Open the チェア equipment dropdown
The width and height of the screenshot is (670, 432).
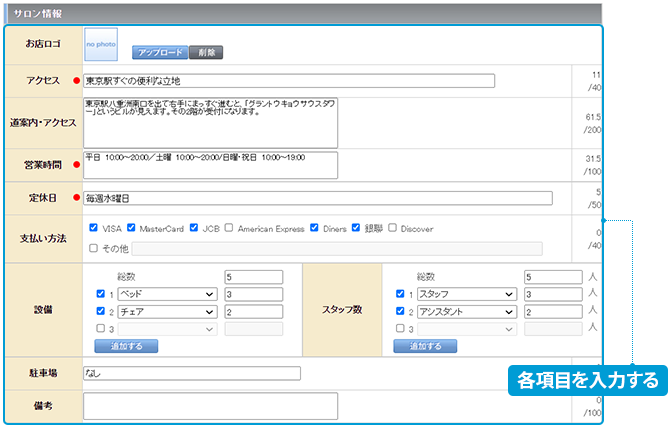(167, 311)
